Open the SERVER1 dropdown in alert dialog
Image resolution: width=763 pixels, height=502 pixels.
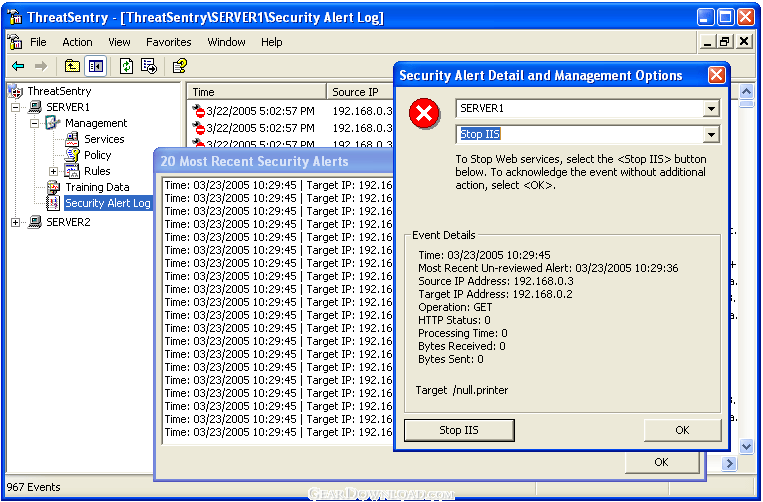(711, 108)
